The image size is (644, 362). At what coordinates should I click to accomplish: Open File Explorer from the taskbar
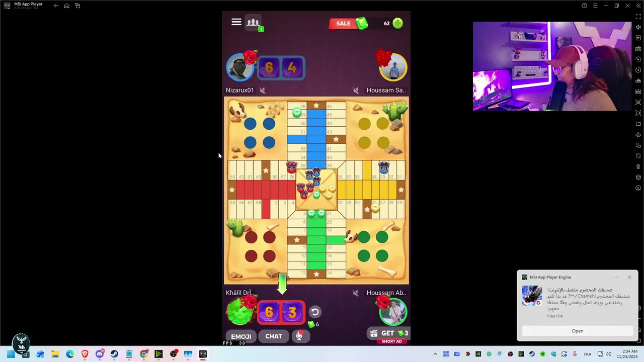point(55,354)
